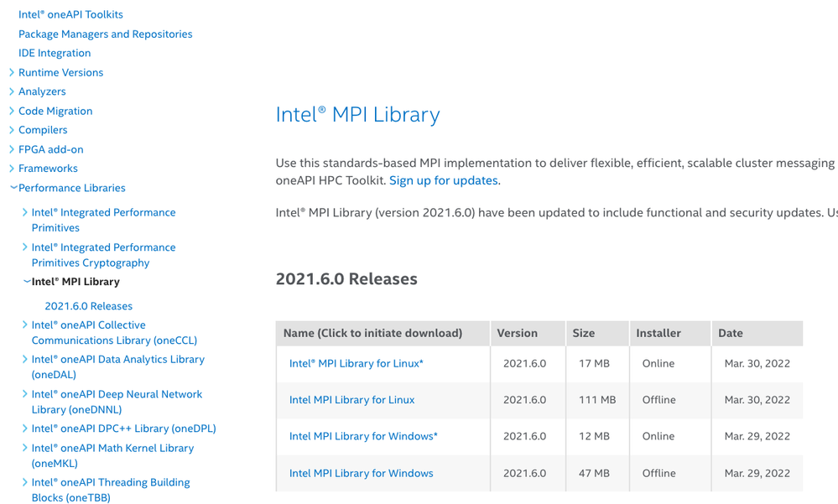Open Package Managers and Repositories
The image size is (838, 504).
pyautogui.click(x=106, y=34)
